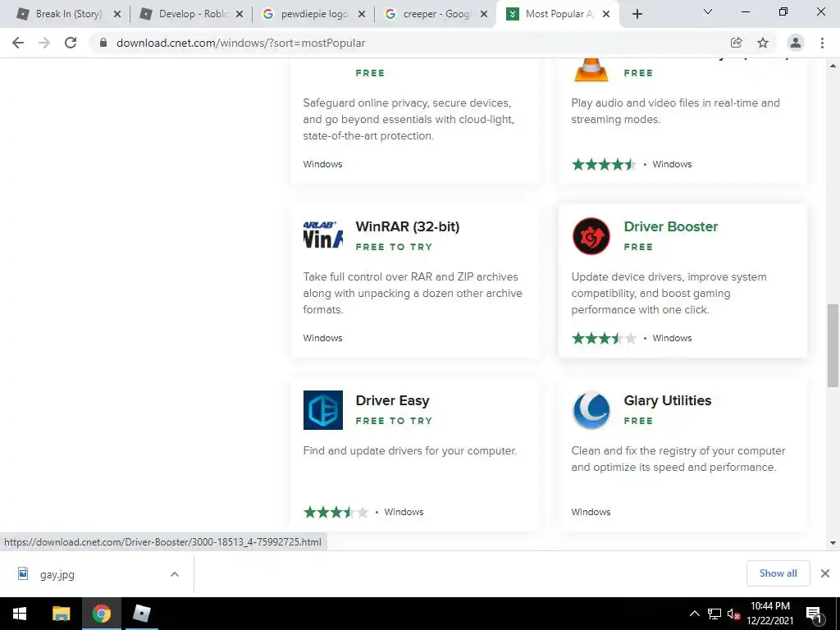Click the WinRAR logo icon
This screenshot has height=630, width=840.
(x=323, y=235)
